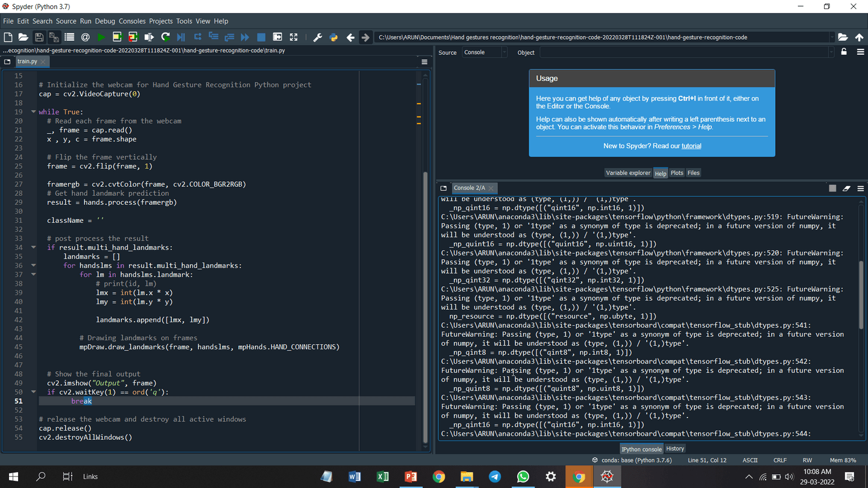The width and height of the screenshot is (868, 488).
Task: Step return debug icon
Action: (229, 37)
